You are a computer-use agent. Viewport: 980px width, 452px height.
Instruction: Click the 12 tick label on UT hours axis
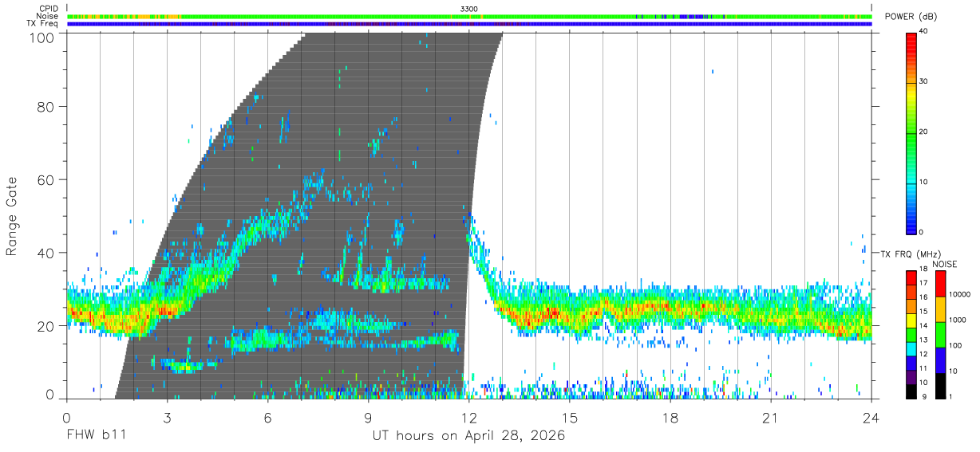[469, 417]
